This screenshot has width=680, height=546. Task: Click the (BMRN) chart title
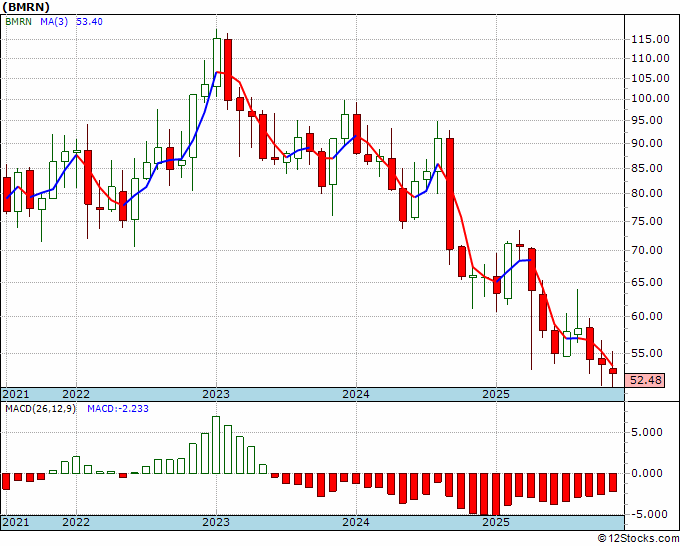(x=26, y=7)
